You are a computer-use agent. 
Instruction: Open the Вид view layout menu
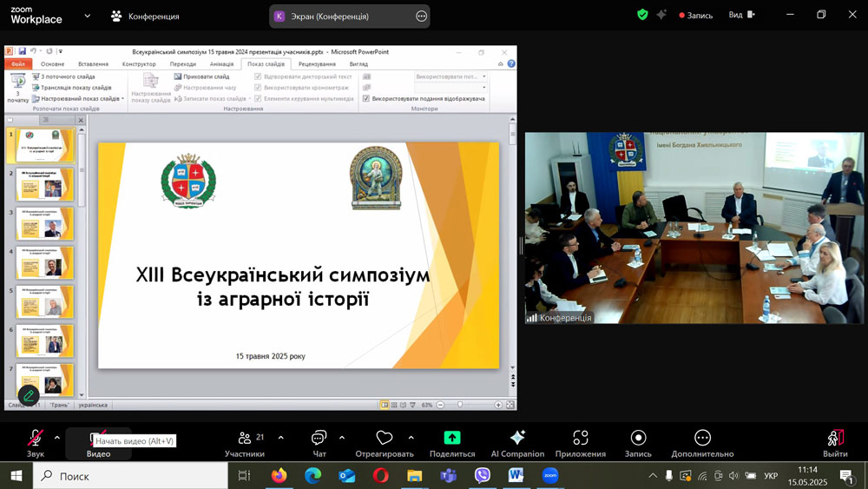[740, 15]
